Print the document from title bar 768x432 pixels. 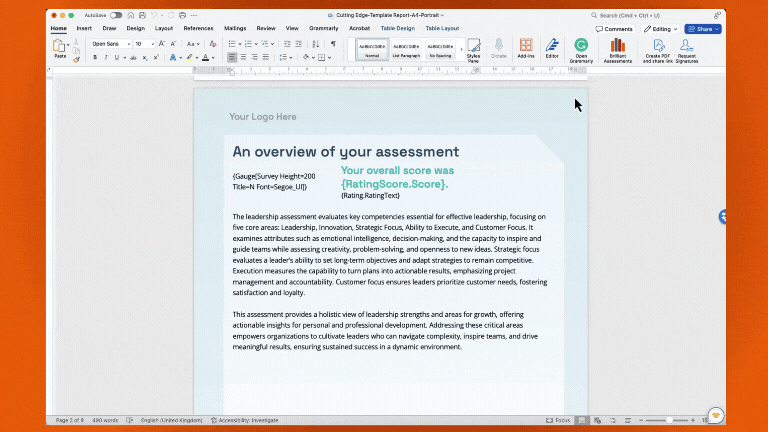click(x=182, y=15)
